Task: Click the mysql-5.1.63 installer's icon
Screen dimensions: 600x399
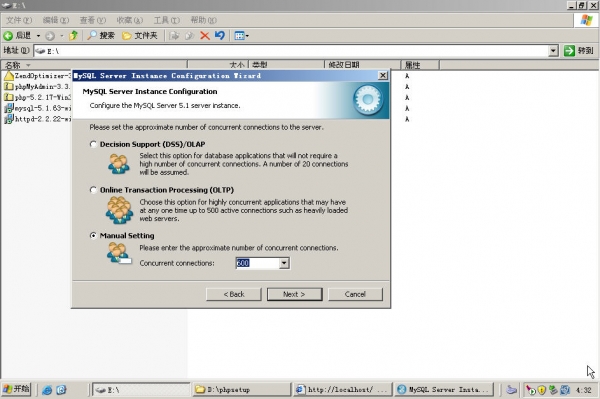Action: tap(8, 108)
